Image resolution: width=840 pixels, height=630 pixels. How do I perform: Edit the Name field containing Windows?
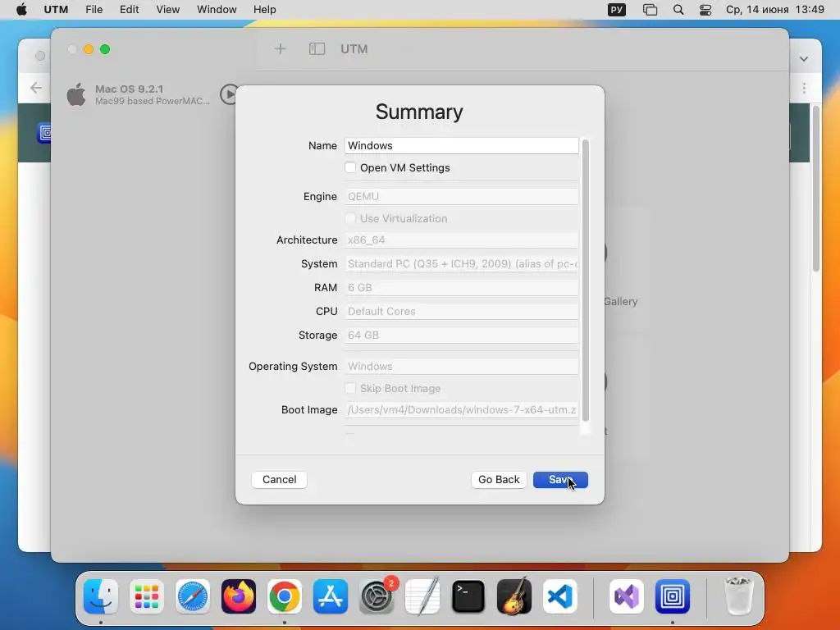[461, 146]
